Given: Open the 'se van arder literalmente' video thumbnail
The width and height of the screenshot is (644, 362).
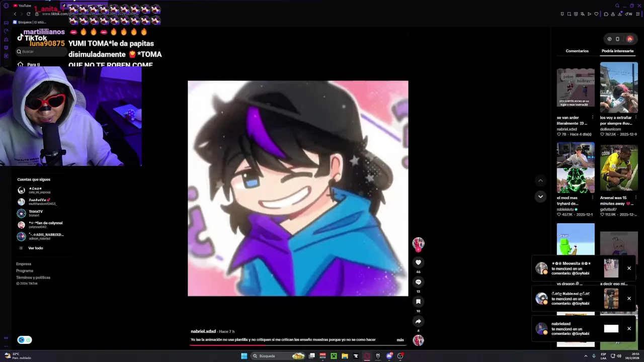Looking at the screenshot, I should [576, 87].
